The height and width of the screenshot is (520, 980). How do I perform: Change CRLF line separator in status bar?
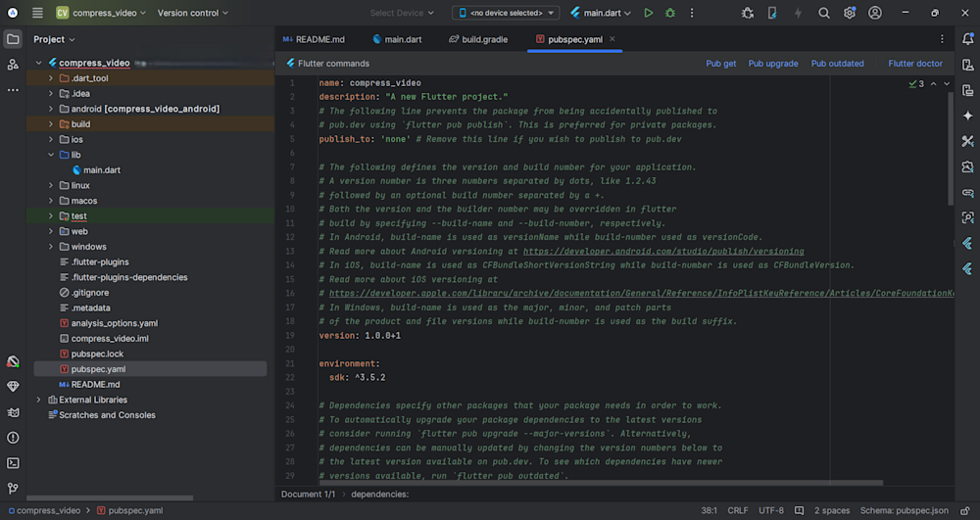pyautogui.click(x=738, y=510)
